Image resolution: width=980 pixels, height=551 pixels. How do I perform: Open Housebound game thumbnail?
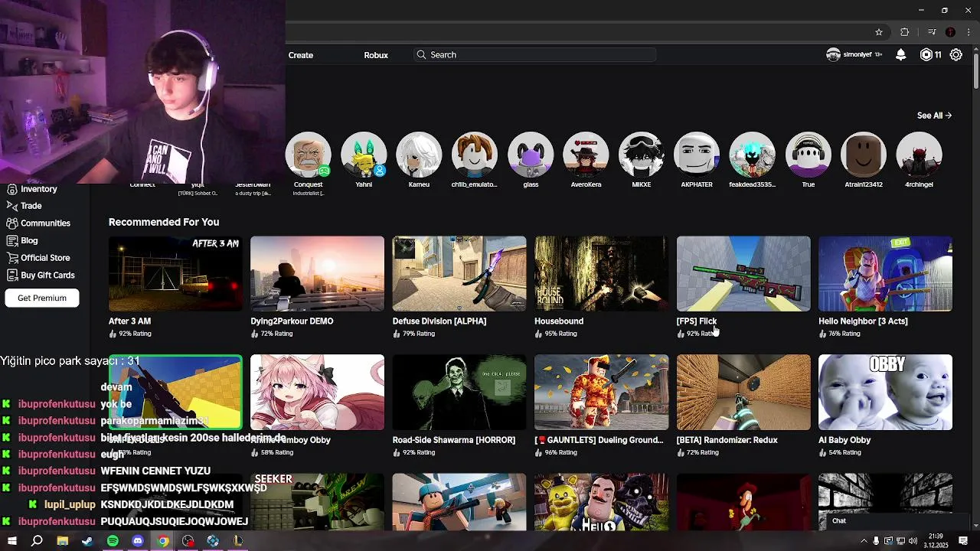[601, 273]
